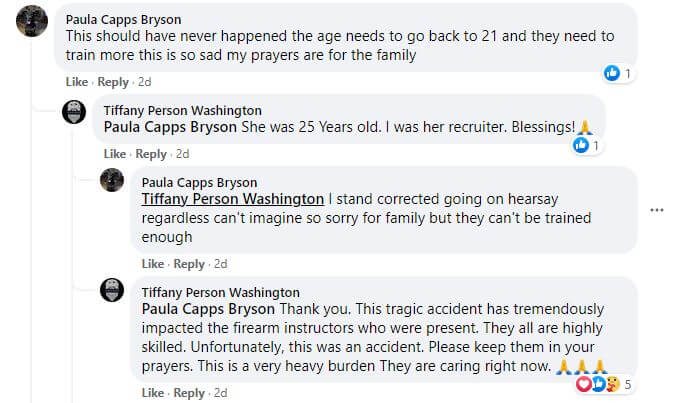Click Paula Capps Bryson's reply avatar
Image resolution: width=676 pixels, height=403 pixels.
112,181
